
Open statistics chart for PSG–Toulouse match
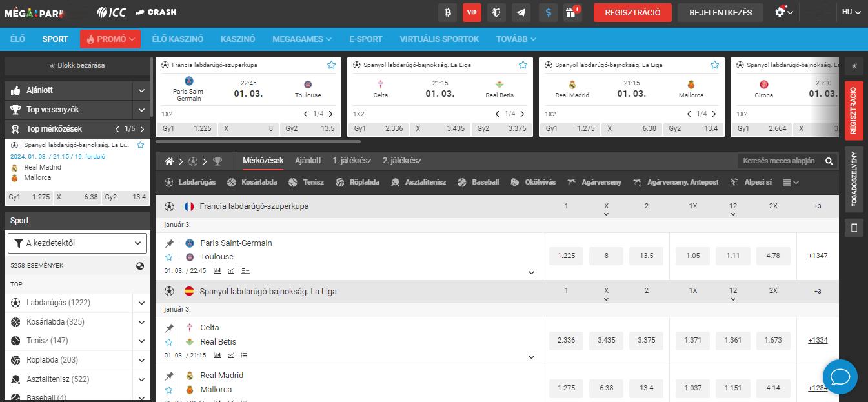pos(217,271)
